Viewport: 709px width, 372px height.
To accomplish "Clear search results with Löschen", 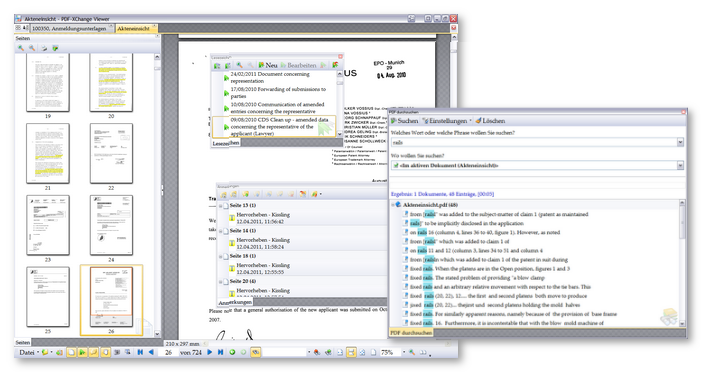I will [490, 121].
